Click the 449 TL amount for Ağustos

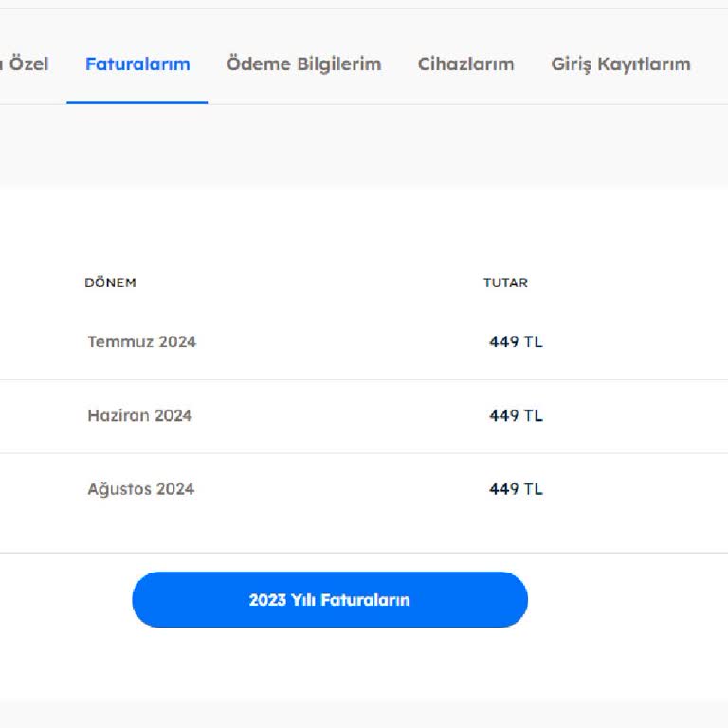click(x=516, y=489)
